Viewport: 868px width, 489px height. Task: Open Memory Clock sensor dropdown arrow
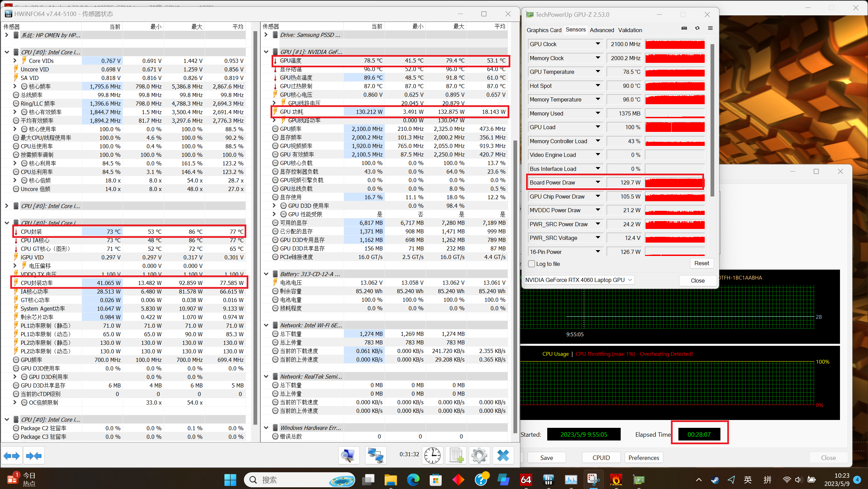point(597,58)
